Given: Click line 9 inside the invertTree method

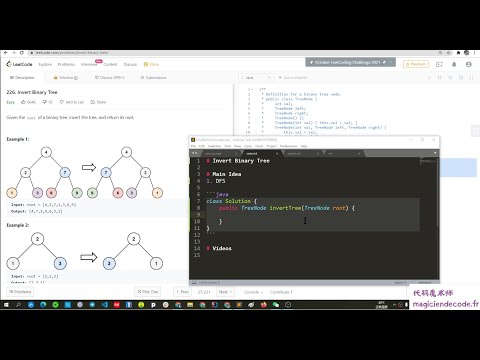Looking at the screenshot, I should click(313, 214).
